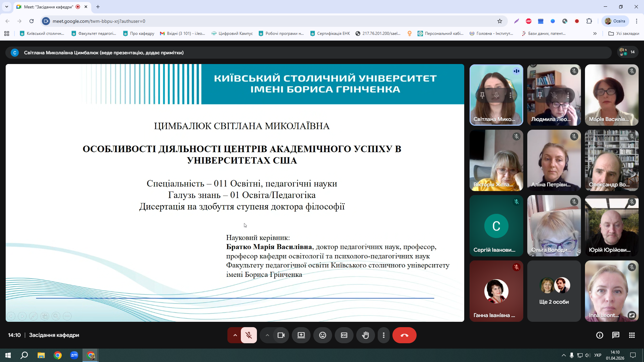Open the activities grid icon

632,335
